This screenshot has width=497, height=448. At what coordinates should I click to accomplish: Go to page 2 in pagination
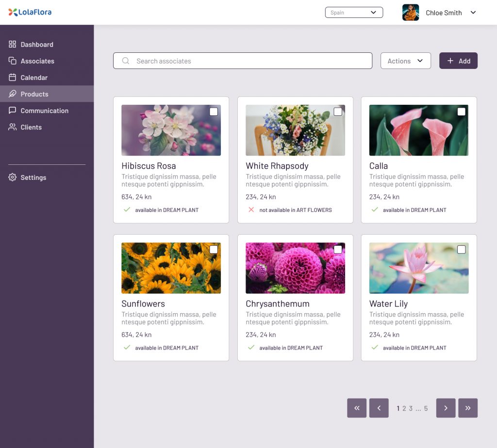[x=404, y=409]
